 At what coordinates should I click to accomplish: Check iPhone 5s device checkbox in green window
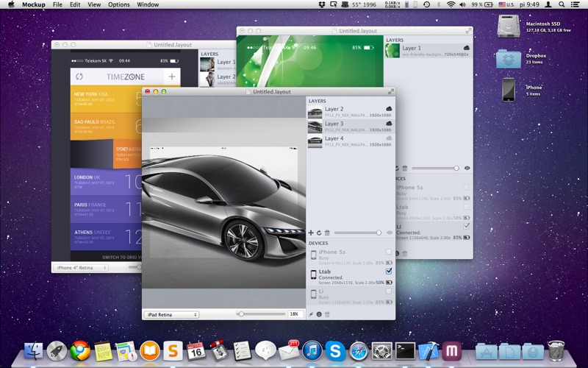(x=466, y=187)
